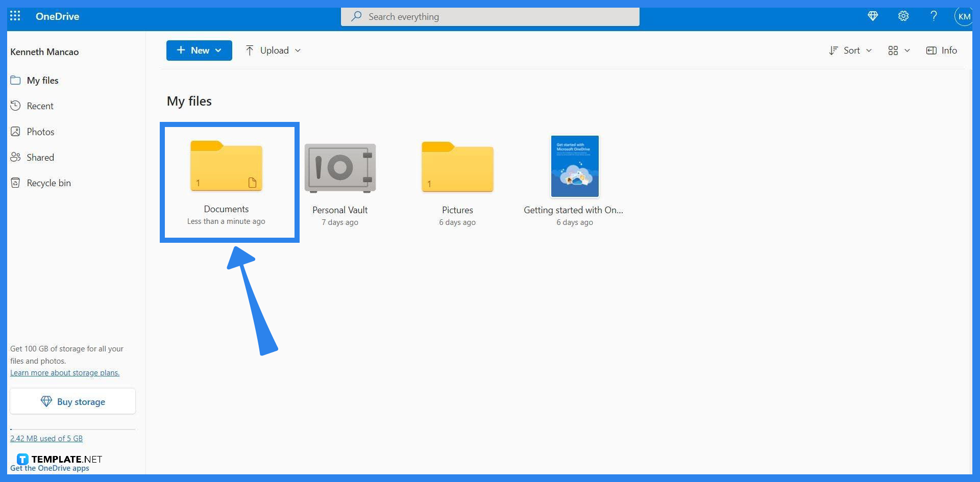Open the Sort options dropdown
Image resolution: width=980 pixels, height=482 pixels.
click(x=850, y=50)
